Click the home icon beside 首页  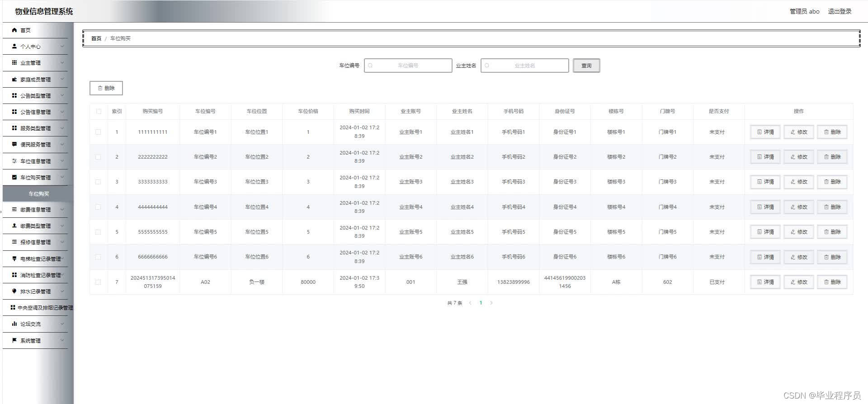click(14, 30)
